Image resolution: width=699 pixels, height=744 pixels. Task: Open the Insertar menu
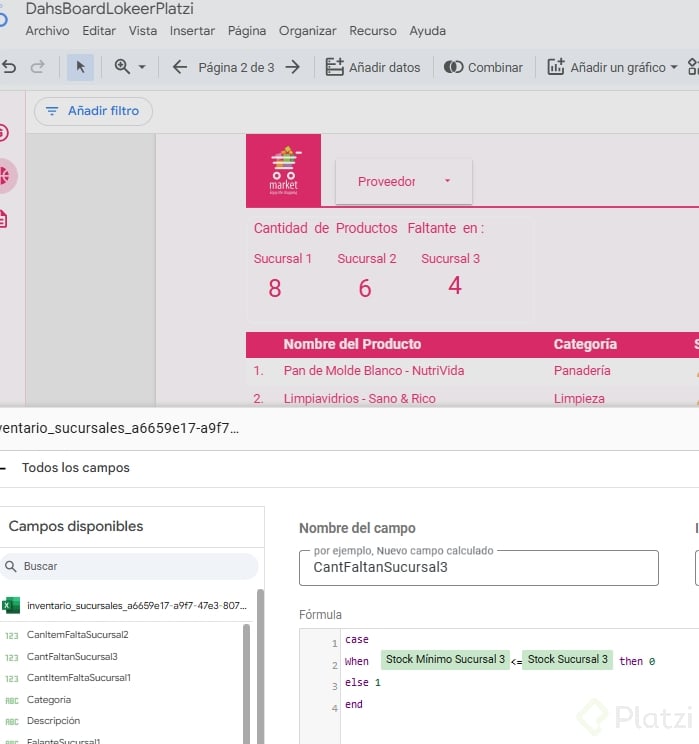tap(192, 31)
